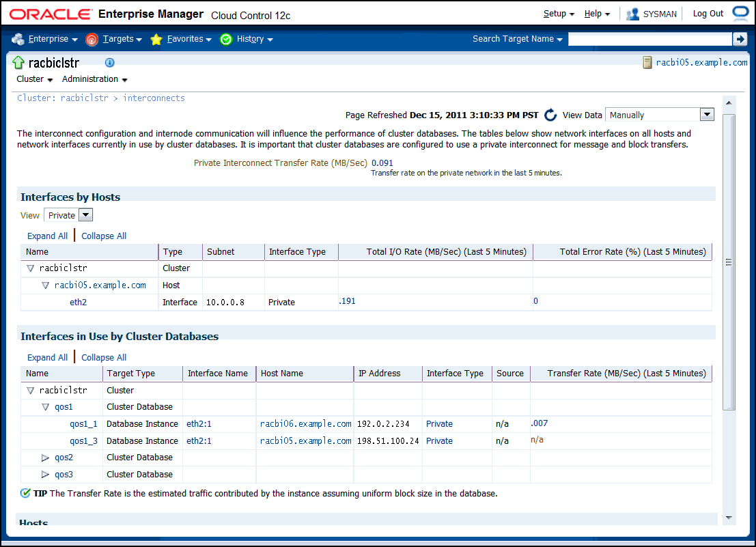Click the Search Target Name input field
This screenshot has height=547, width=756.
click(x=650, y=39)
